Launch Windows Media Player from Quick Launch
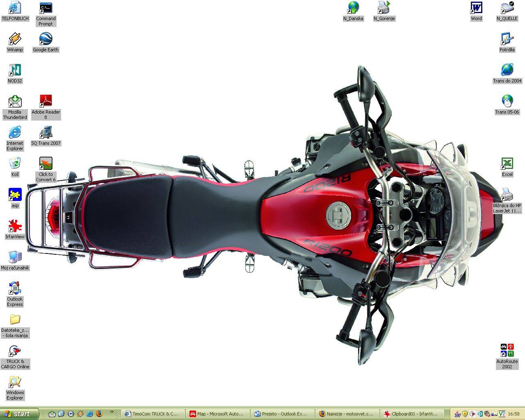Screen dimensions: 525x420 point(71,414)
